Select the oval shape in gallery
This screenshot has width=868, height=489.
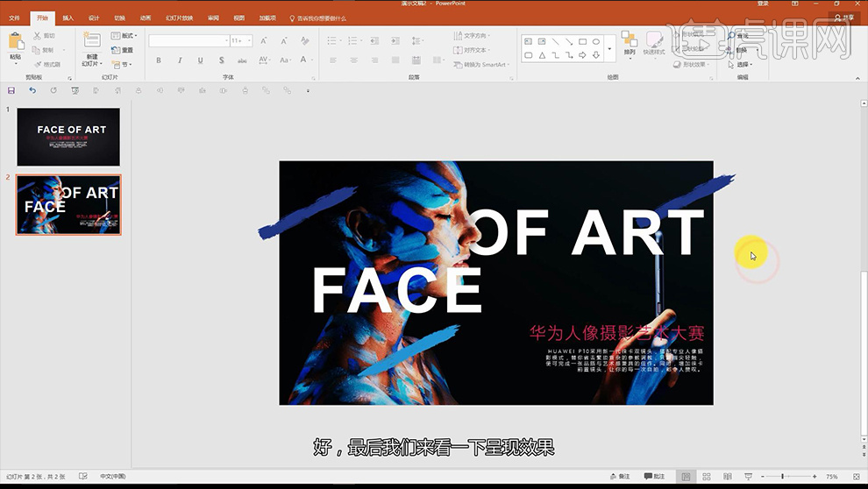point(595,41)
